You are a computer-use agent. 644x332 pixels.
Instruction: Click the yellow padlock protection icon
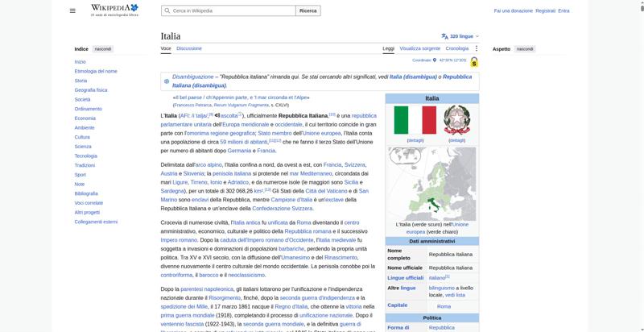[x=474, y=62]
